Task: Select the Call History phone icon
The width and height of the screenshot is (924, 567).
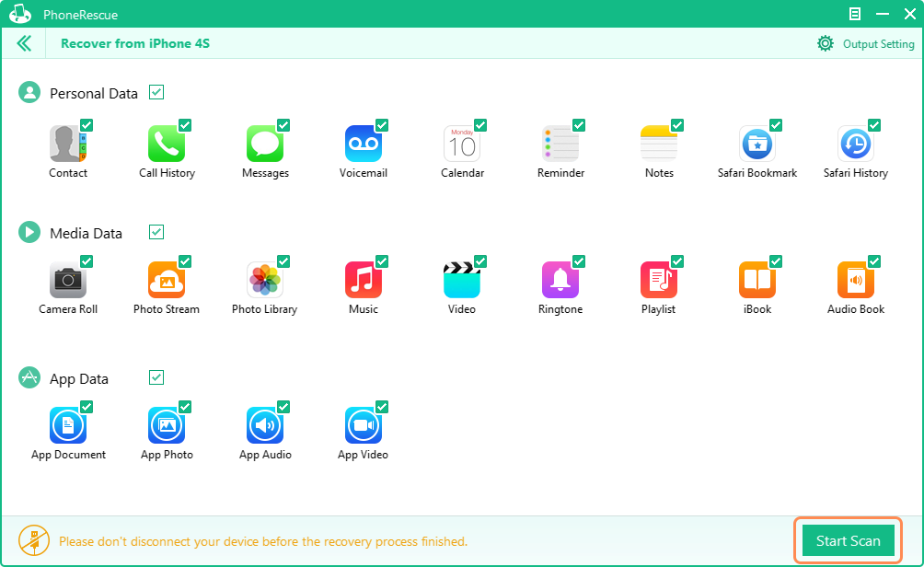Action: 167,144
